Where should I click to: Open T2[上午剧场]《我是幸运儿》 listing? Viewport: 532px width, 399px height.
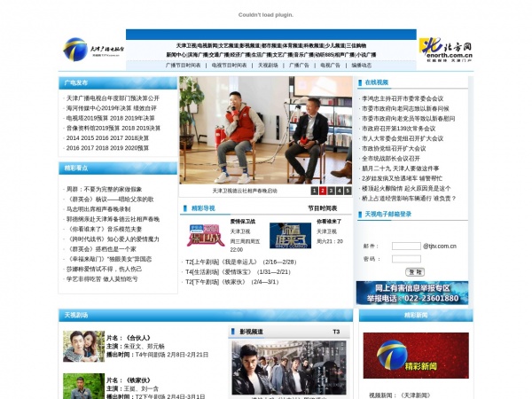(241, 262)
